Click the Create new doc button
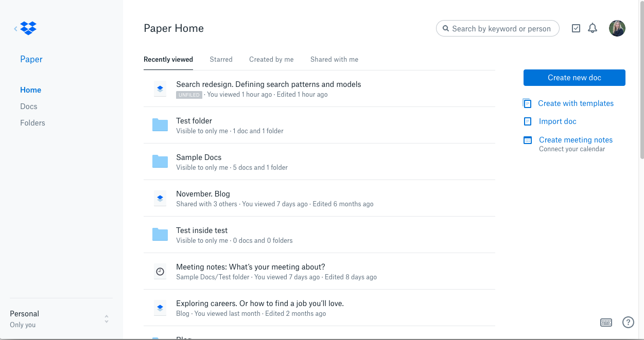The image size is (644, 340). point(575,78)
